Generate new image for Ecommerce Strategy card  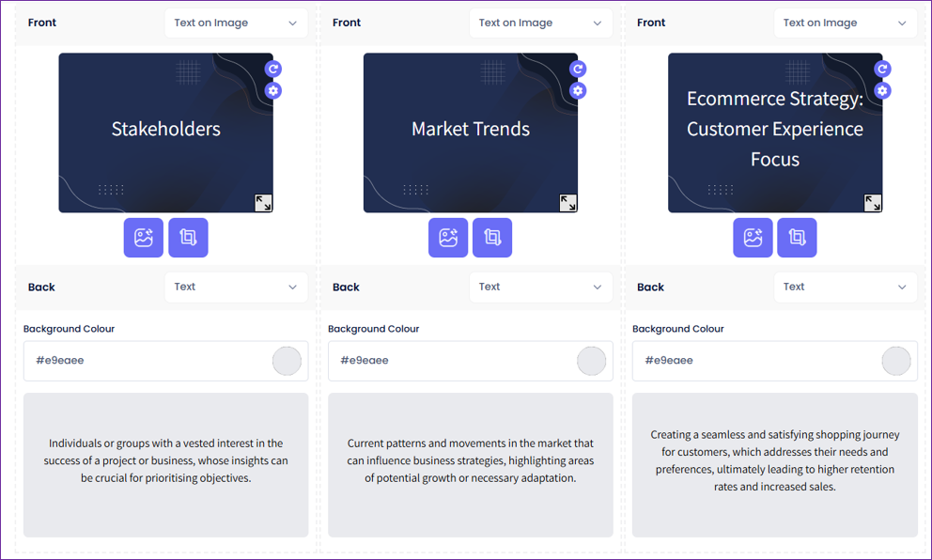click(x=753, y=238)
